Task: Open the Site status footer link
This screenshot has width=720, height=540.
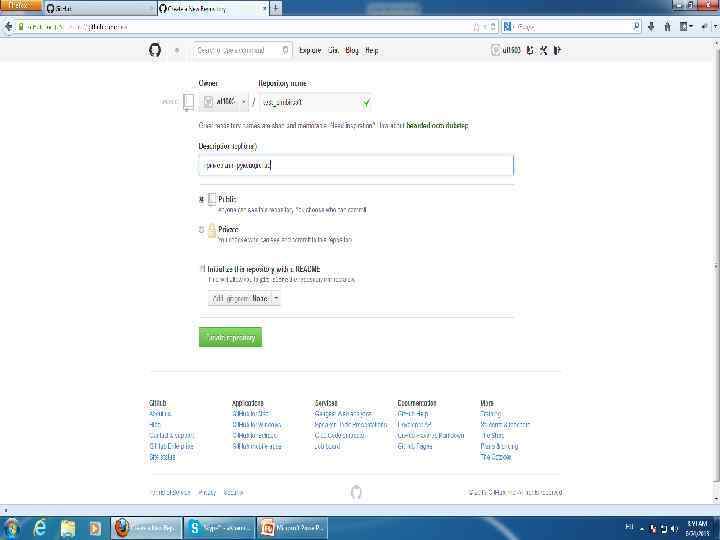Action: click(162, 457)
